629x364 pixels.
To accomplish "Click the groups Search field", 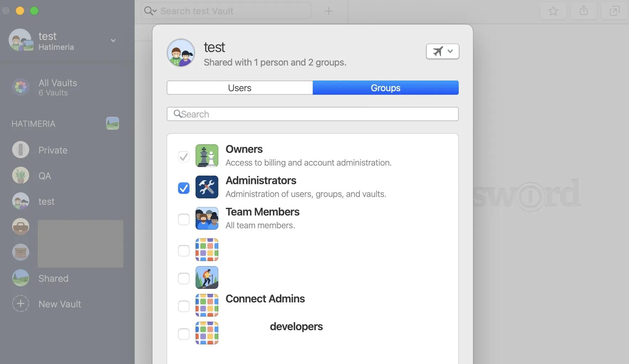I will point(312,114).
